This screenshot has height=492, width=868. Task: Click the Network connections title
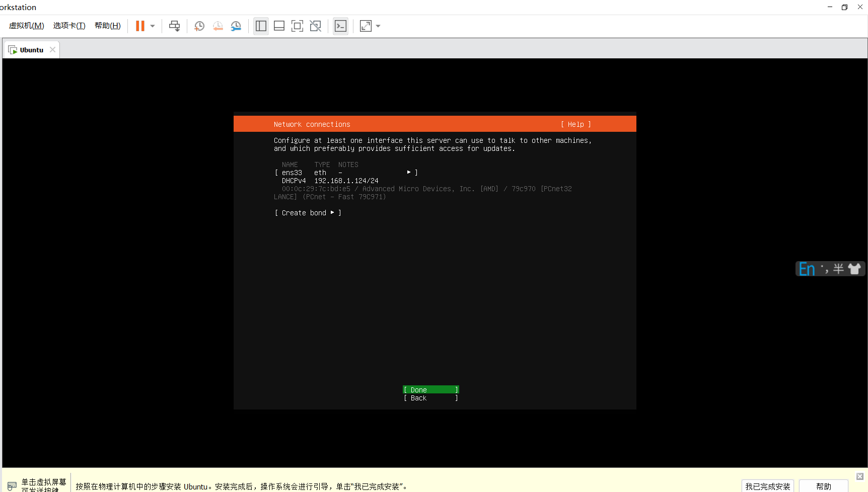(312, 124)
